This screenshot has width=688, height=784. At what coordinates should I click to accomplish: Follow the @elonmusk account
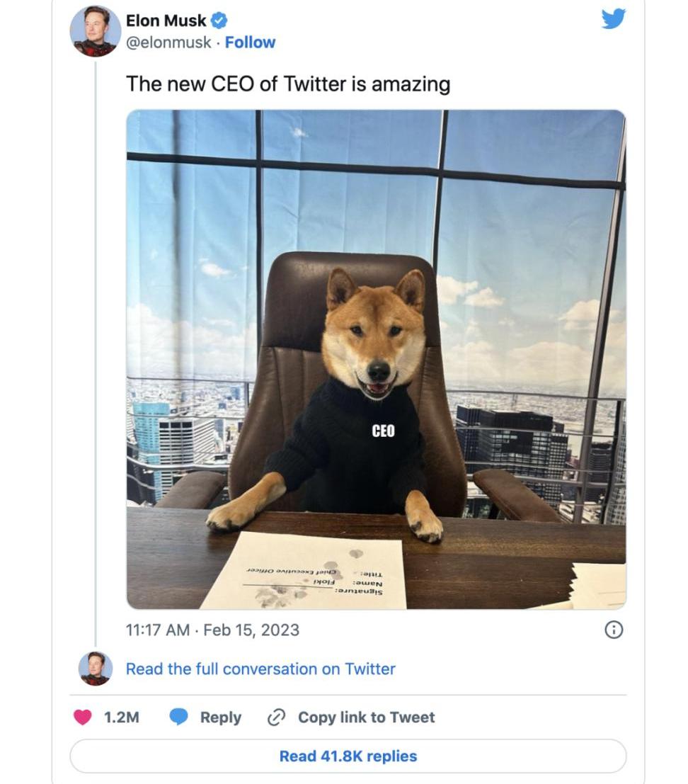[250, 42]
